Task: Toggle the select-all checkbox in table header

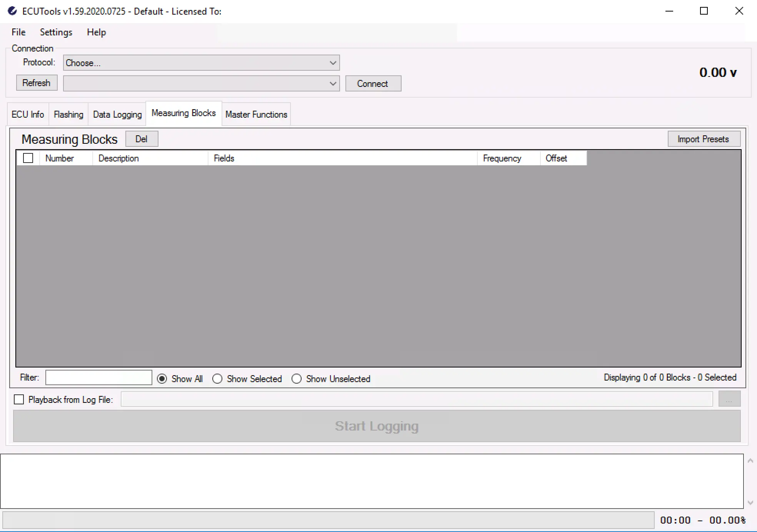Action: point(28,158)
